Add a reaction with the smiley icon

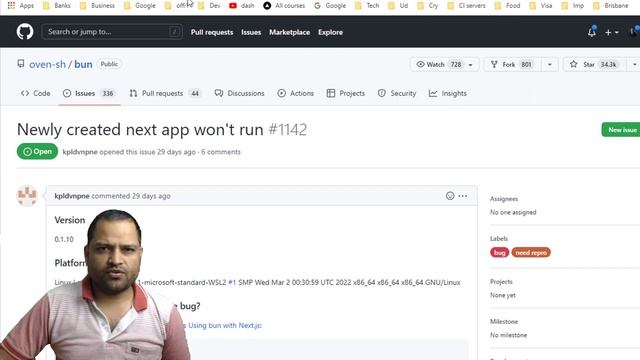click(450, 196)
